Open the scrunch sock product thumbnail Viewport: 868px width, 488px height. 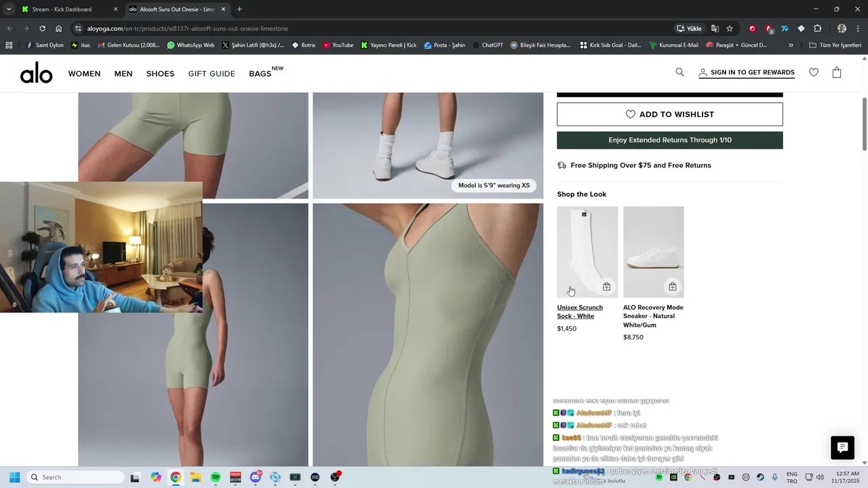[x=587, y=252]
